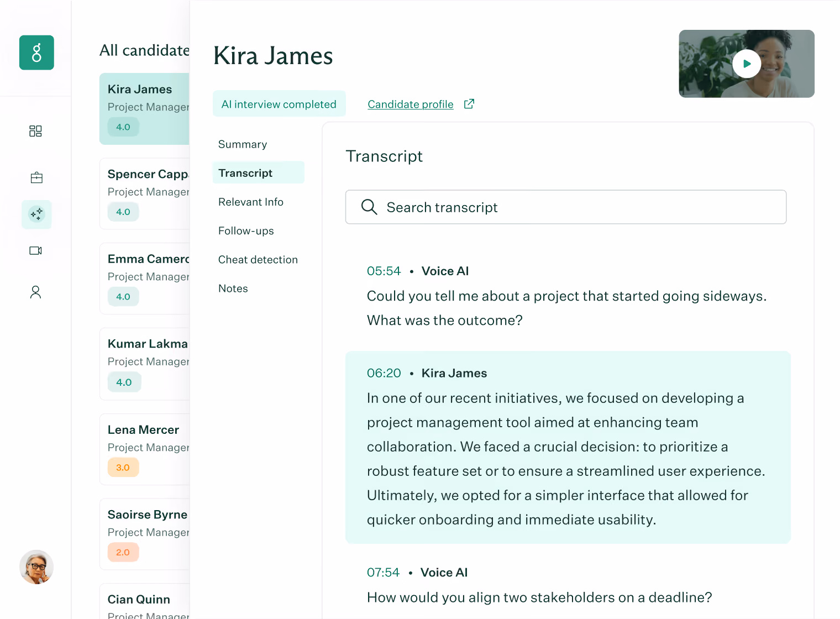Open the Cheat detection tab
This screenshot has width=840, height=619.
[258, 260]
